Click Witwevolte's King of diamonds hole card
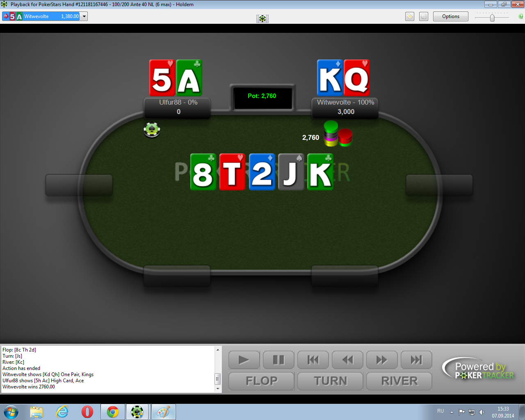 click(330, 78)
